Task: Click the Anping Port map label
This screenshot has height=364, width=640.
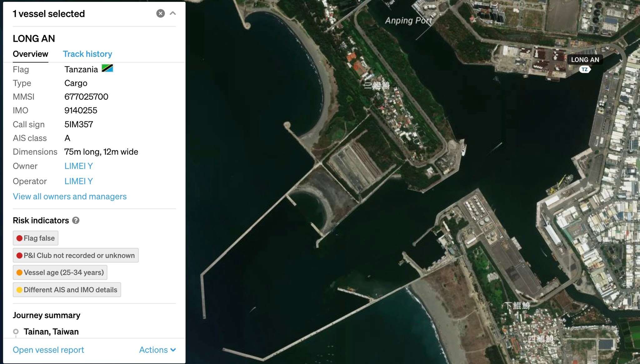Action: click(x=408, y=21)
